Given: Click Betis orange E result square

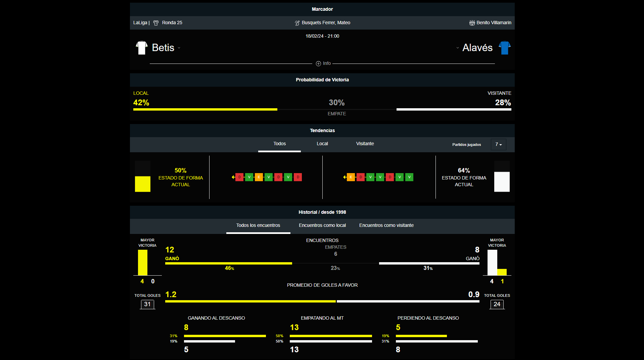Looking at the screenshot, I should pos(259,177).
